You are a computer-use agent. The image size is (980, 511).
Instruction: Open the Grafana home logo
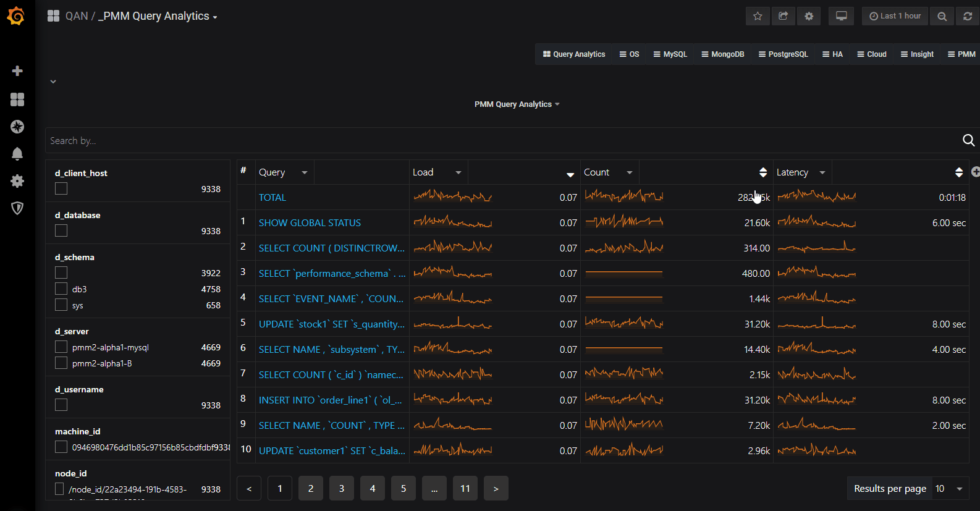[x=17, y=16]
